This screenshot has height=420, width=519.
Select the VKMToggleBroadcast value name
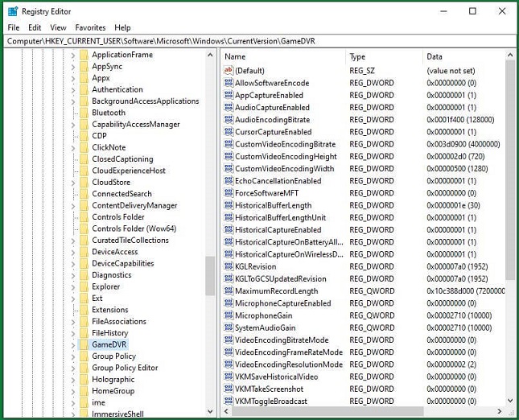click(x=271, y=401)
